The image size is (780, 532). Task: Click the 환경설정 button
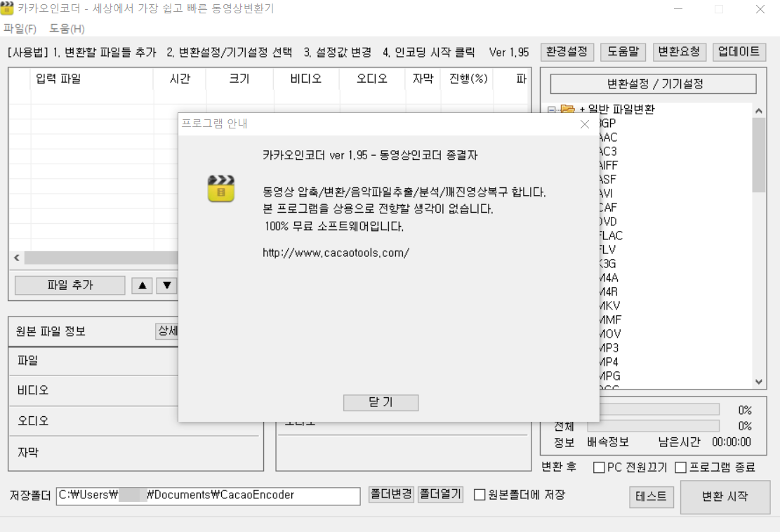tap(567, 52)
